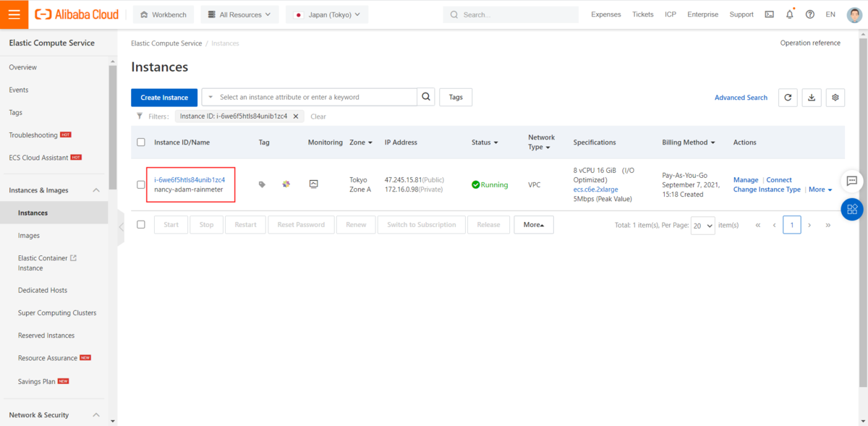
Task: Change the Japan (Tokyo) region selector
Action: [327, 14]
